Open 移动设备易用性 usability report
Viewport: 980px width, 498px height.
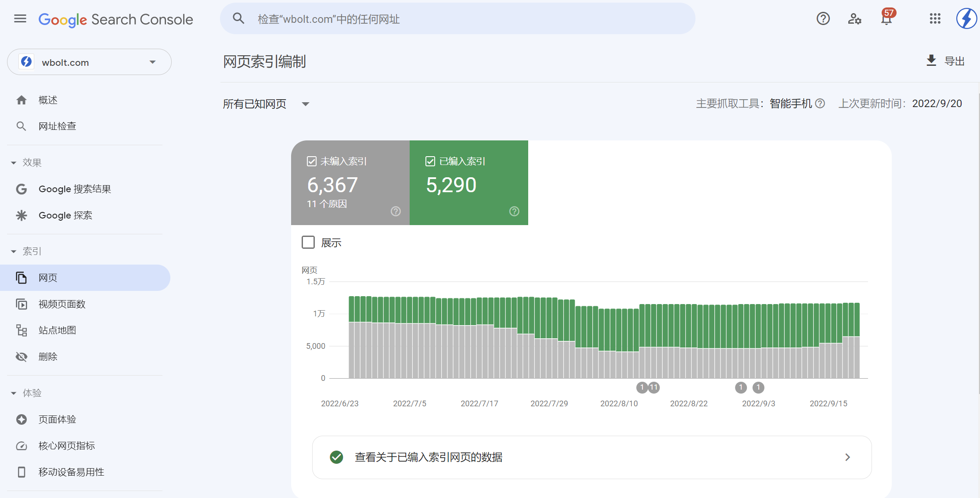coord(71,472)
